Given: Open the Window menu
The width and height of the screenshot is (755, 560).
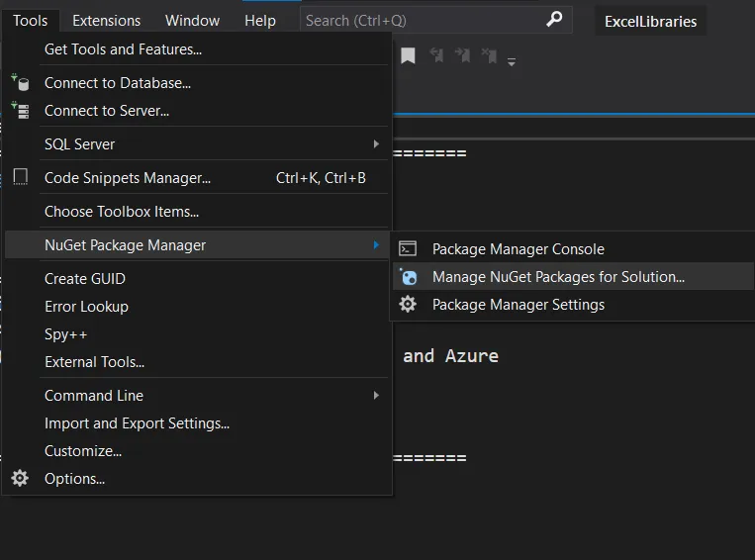Looking at the screenshot, I should click(x=192, y=20).
